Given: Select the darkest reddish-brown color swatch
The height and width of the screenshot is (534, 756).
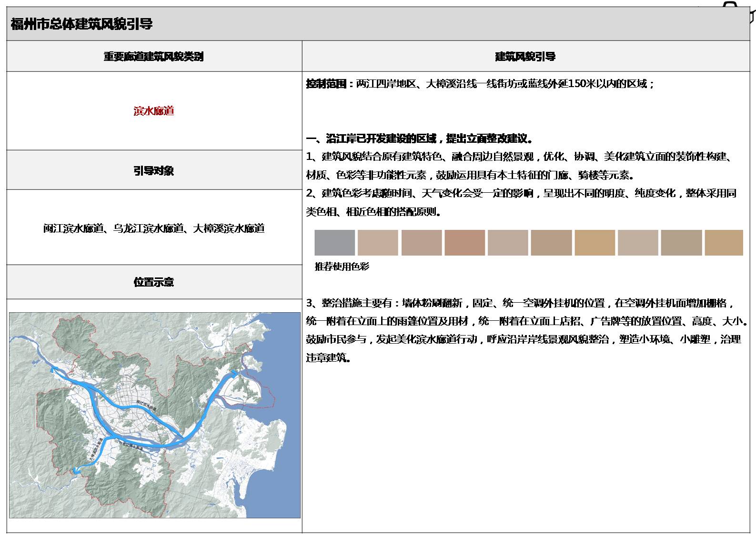Looking at the screenshot, I should [464, 243].
